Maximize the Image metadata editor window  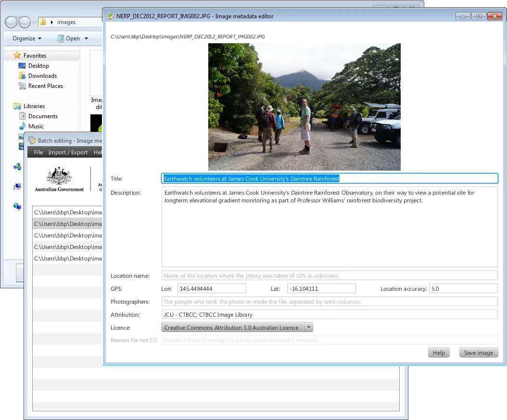coord(479,16)
